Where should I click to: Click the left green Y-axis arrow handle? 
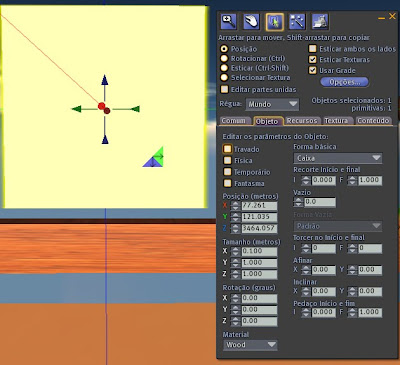(x=77, y=109)
